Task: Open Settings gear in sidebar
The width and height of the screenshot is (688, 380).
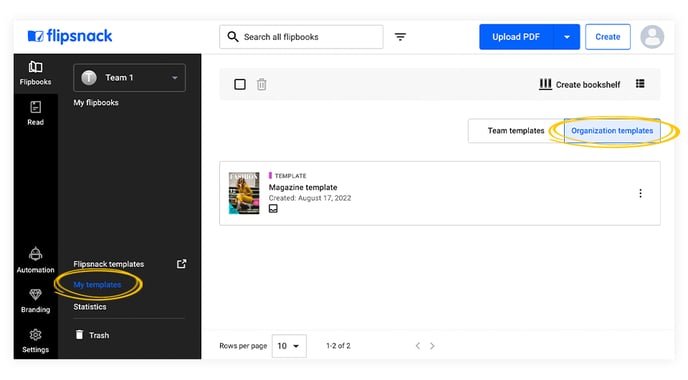Action: [36, 341]
